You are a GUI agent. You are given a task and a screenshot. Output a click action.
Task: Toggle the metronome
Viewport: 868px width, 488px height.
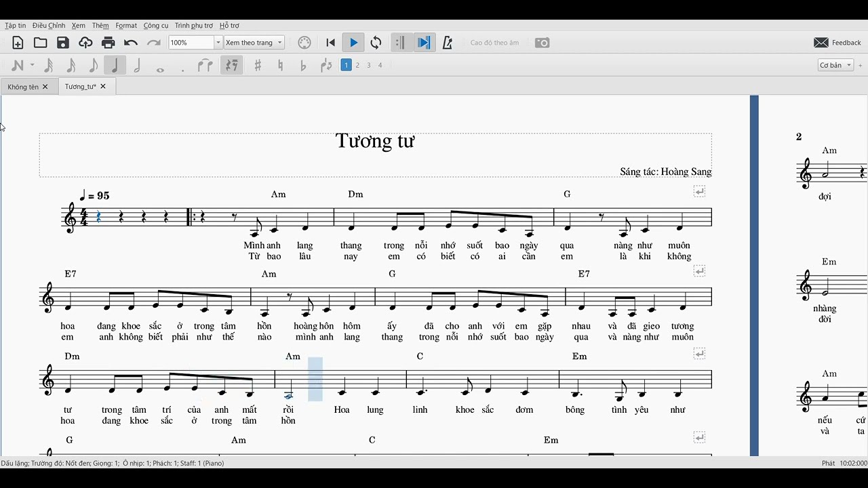pyautogui.click(x=448, y=43)
